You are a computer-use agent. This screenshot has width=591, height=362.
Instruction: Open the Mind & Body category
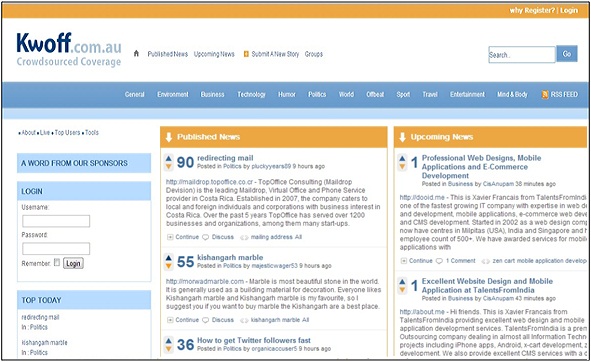coord(512,95)
